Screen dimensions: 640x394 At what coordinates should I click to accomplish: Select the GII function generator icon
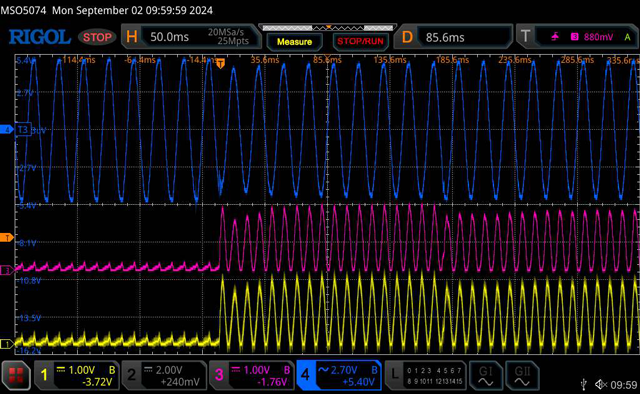tap(522, 375)
